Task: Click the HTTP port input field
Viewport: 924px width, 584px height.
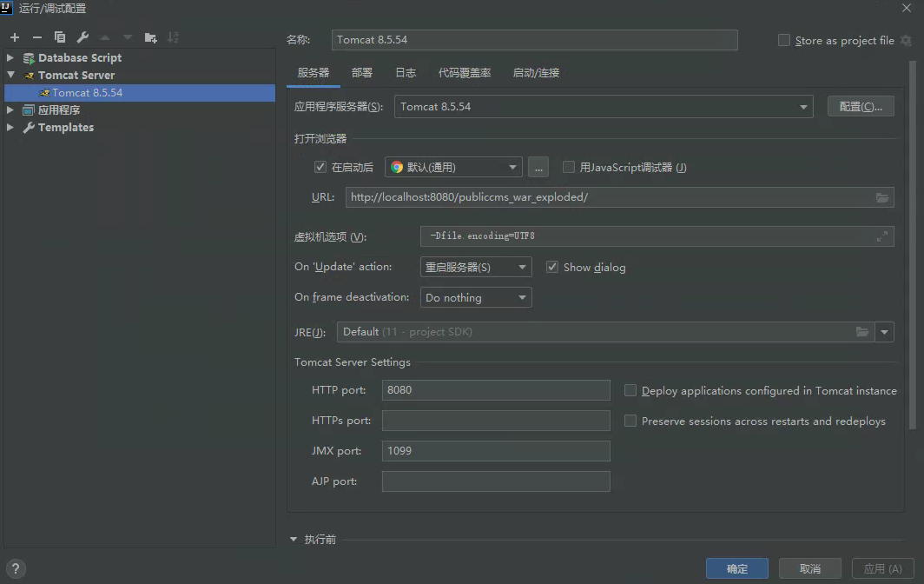Action: point(496,390)
